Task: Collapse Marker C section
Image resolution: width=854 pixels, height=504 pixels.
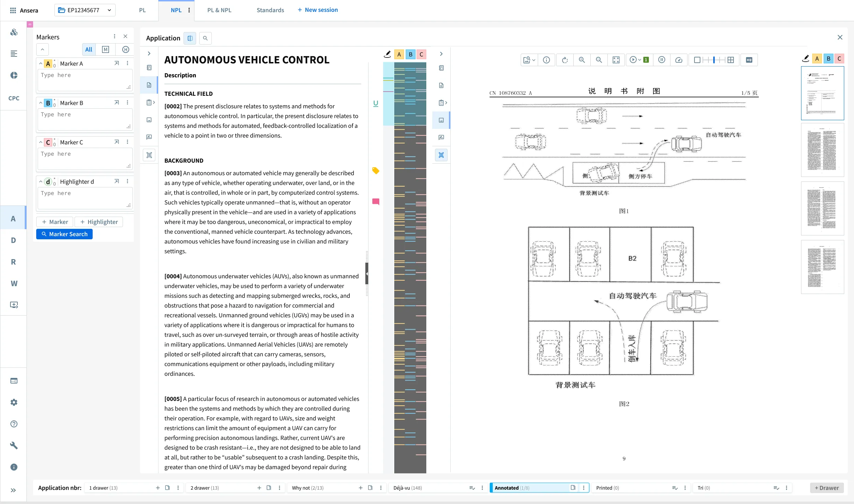Action: click(x=41, y=142)
